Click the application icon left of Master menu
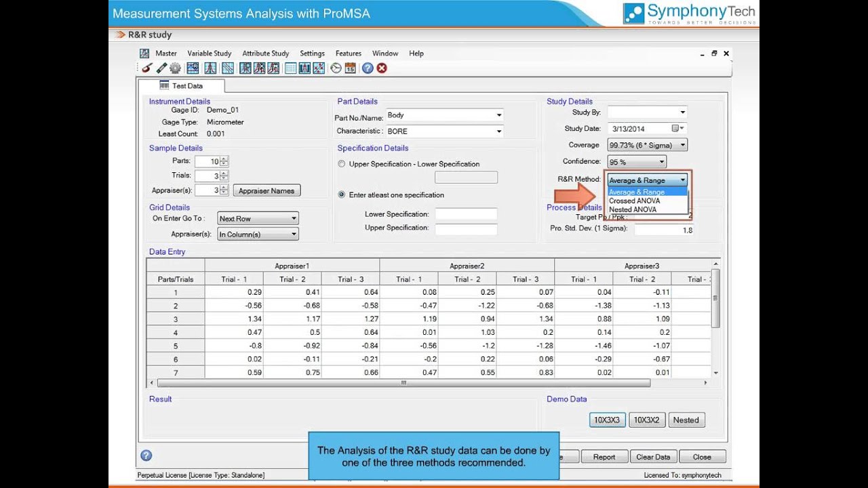868x488 pixels. point(144,54)
